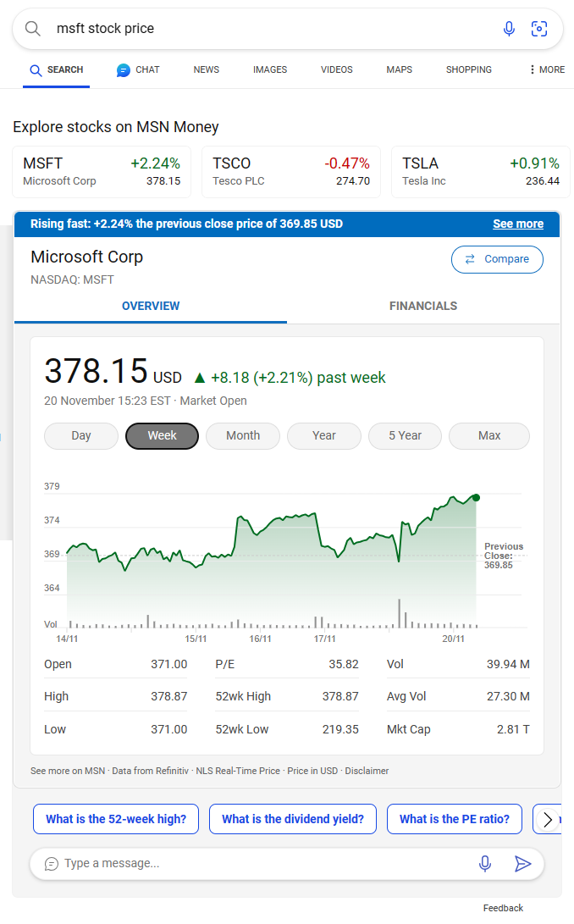Open the Disclaimer link

[x=367, y=771]
